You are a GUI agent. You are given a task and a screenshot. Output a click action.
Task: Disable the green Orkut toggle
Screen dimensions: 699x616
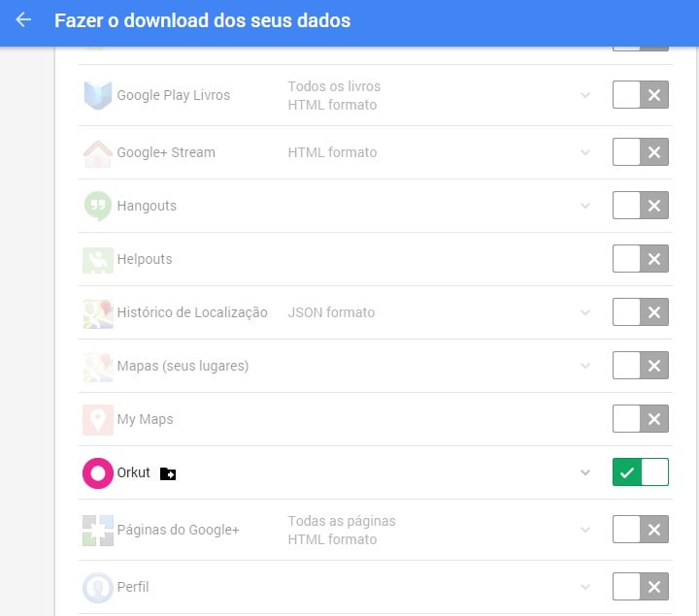(x=640, y=471)
